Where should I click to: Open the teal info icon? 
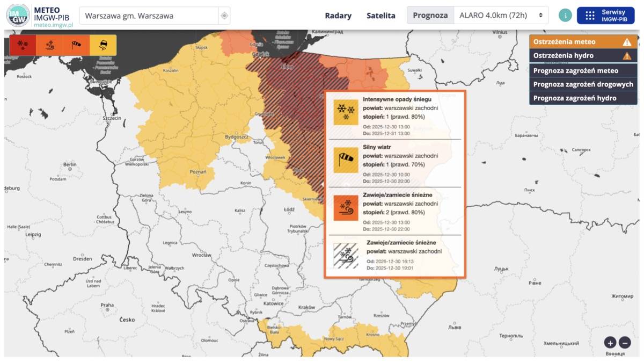(x=565, y=16)
